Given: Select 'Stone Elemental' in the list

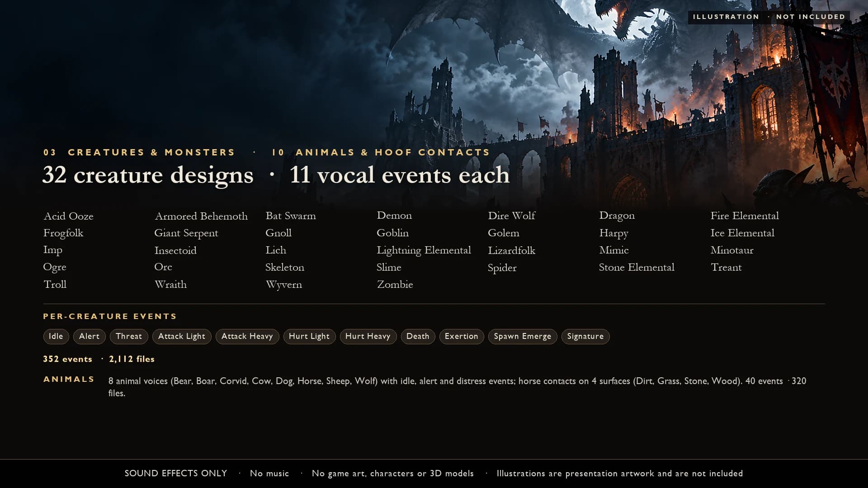Looking at the screenshot, I should tap(637, 267).
